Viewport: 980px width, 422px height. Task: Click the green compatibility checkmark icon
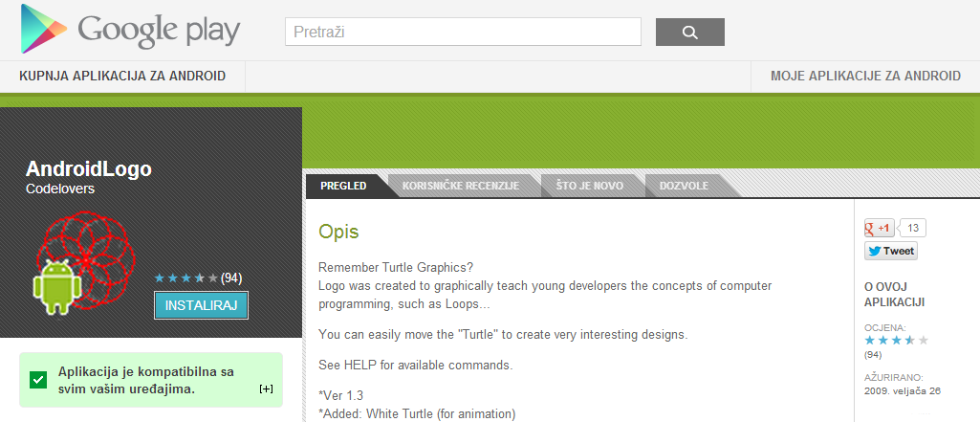point(38,380)
